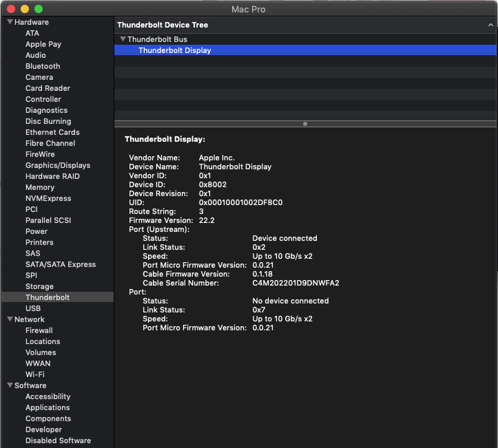View Card Reader information
The width and height of the screenshot is (498, 448).
(48, 88)
